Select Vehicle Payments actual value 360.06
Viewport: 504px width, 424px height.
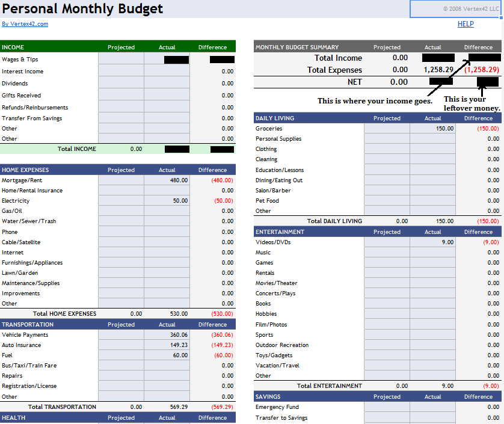[167, 334]
